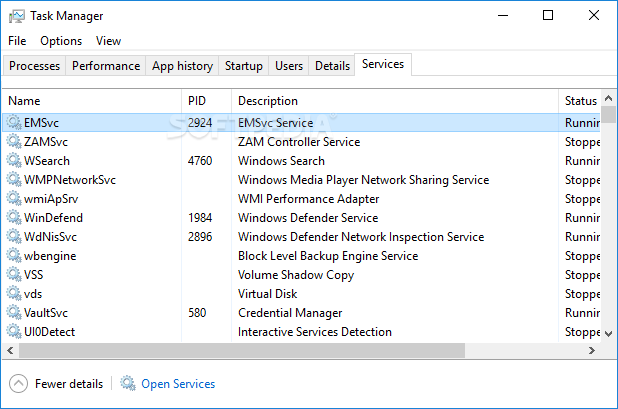Image resolution: width=618 pixels, height=409 pixels.
Task: Sort by the Description column header
Action: [395, 101]
